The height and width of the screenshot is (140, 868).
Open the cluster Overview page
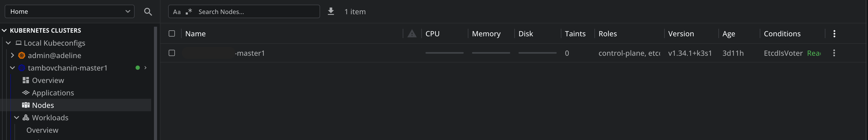48,80
